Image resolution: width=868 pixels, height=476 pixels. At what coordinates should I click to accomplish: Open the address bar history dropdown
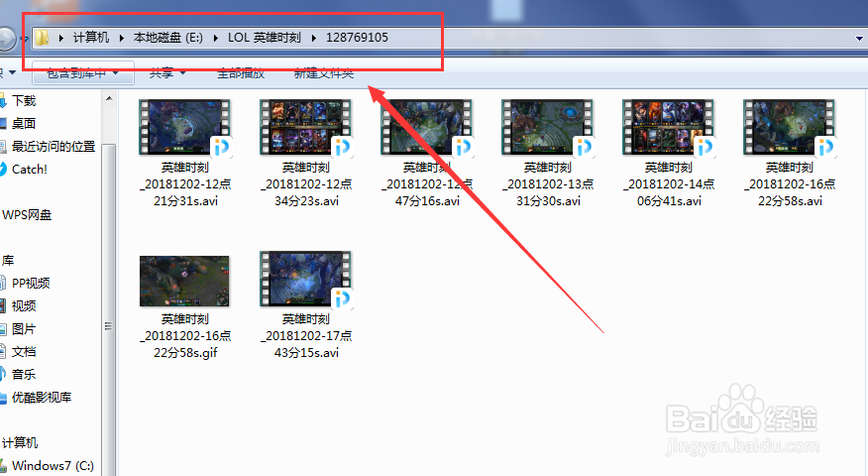coord(859,39)
